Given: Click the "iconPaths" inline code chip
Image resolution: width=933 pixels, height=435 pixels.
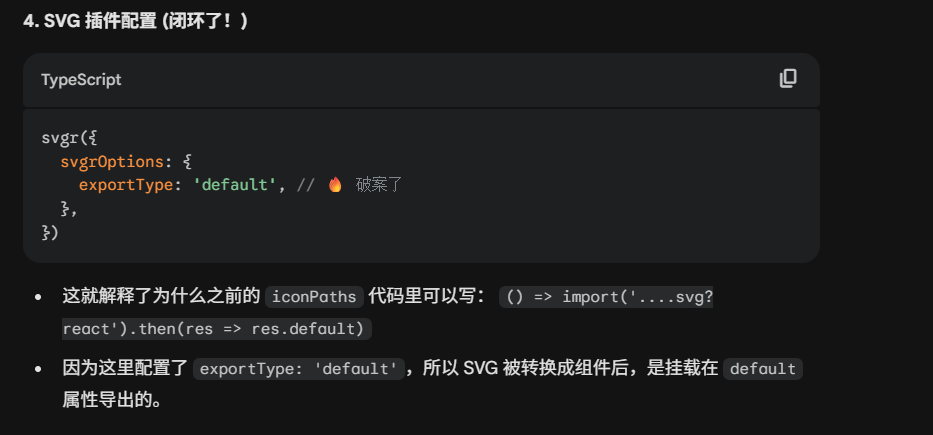Looking at the screenshot, I should tap(315, 297).
